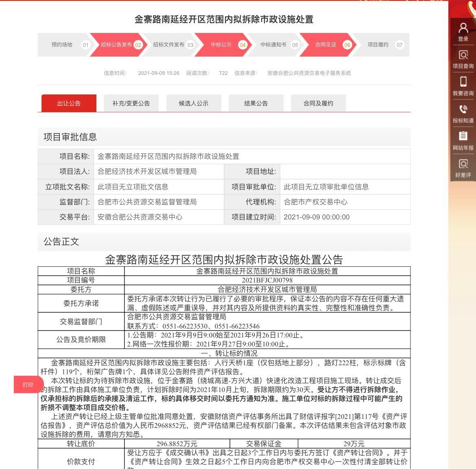Click contact numbers 0551-66223530、0551-66223546

point(211,326)
